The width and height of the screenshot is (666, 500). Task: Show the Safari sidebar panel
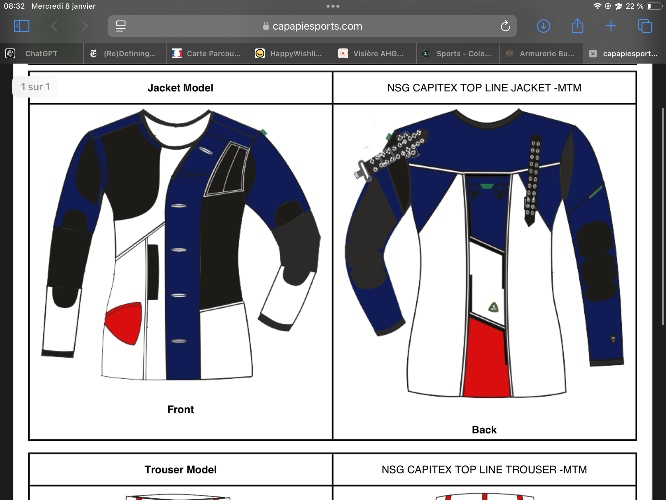[22, 26]
